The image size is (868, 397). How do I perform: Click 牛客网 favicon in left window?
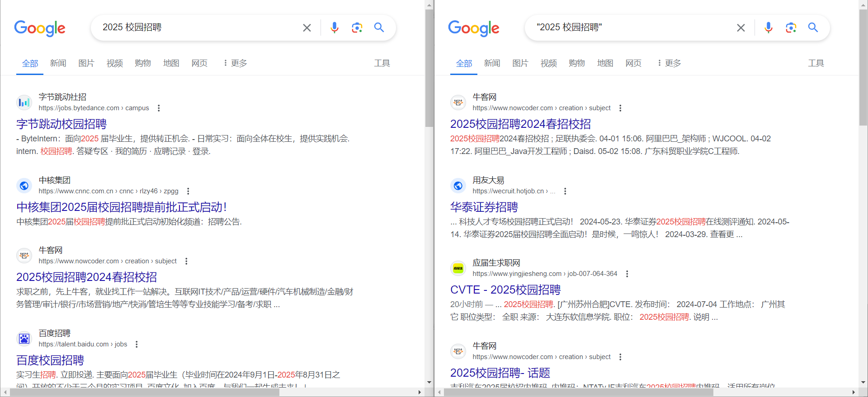24,256
